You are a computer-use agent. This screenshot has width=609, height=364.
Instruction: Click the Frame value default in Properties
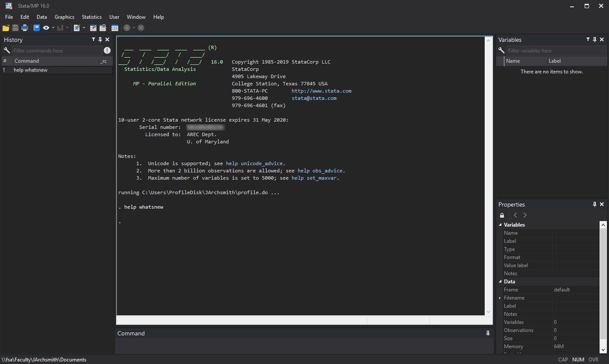[x=562, y=289]
